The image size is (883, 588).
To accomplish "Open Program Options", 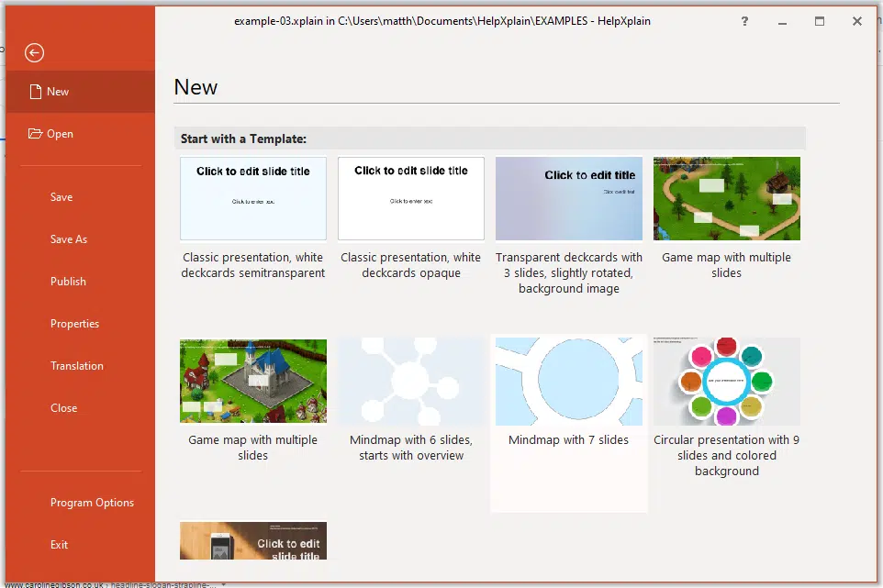I will 92,503.
